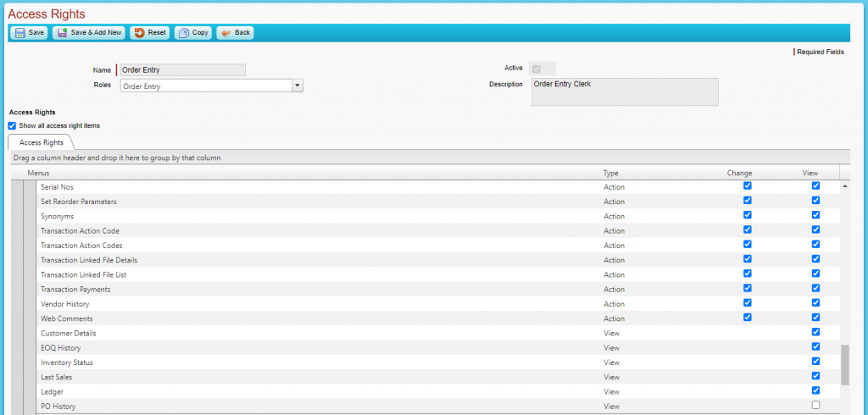The width and height of the screenshot is (868, 415).
Task: Select the Set Reorder Parameters row text
Action: click(79, 202)
